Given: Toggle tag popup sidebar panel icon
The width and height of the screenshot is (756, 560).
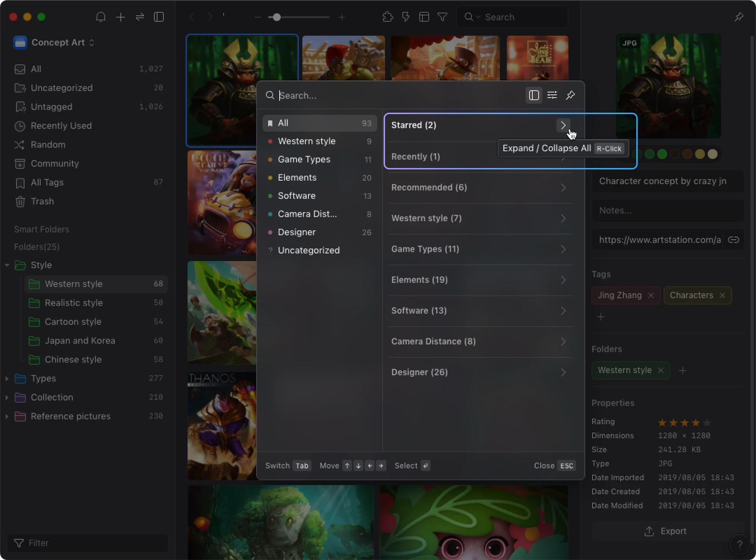Looking at the screenshot, I should coord(534,95).
